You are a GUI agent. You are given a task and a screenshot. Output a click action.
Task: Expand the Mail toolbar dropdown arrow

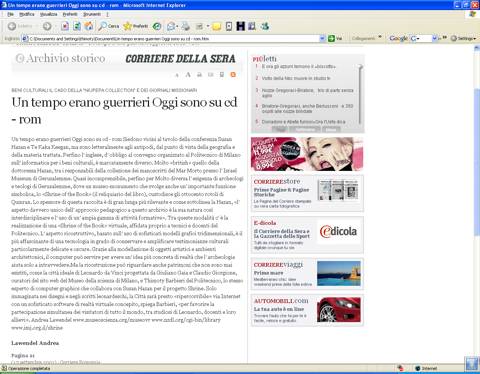[177, 26]
